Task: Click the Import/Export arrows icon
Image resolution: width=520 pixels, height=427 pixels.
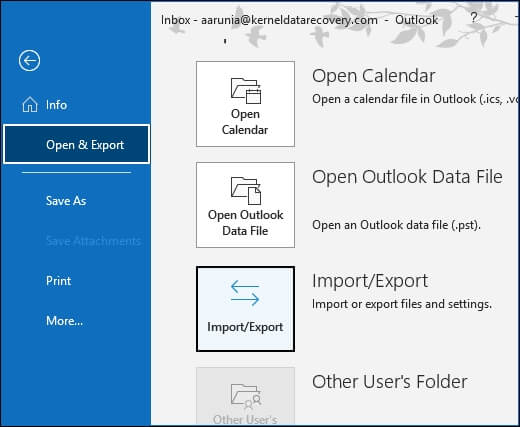Action: (245, 293)
